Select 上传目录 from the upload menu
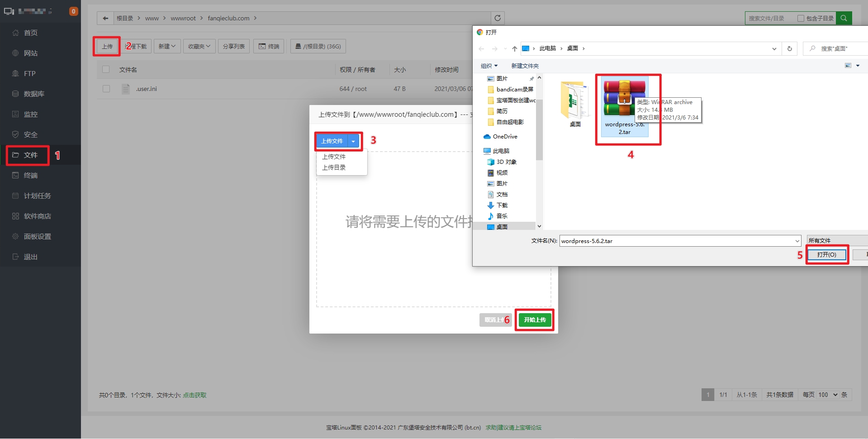Image resolution: width=868 pixels, height=439 pixels. tap(334, 167)
